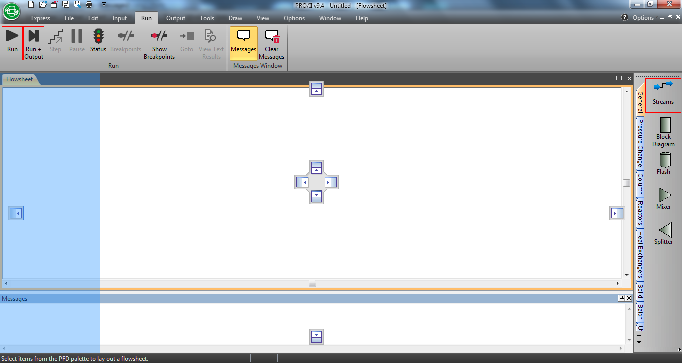Toggle auto-hide pin on the Messages panel
This screenshot has height=363, width=682.
tap(622, 298)
